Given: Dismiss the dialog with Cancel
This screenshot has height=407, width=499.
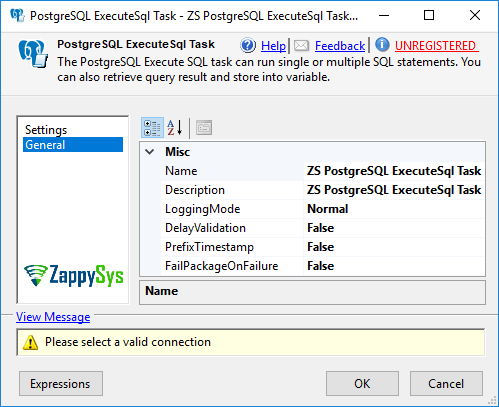Looking at the screenshot, I should (x=446, y=384).
